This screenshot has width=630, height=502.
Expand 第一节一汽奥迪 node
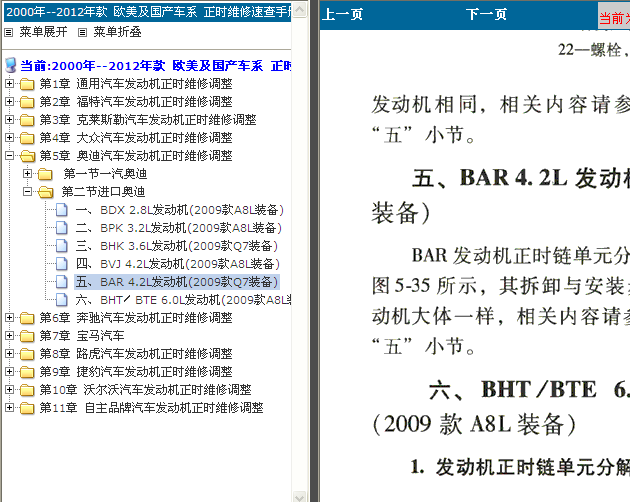point(27,174)
